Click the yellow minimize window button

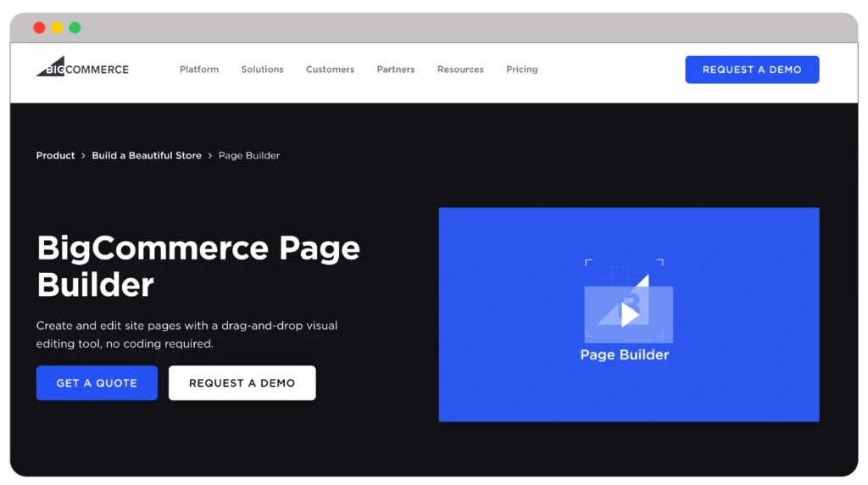click(57, 28)
